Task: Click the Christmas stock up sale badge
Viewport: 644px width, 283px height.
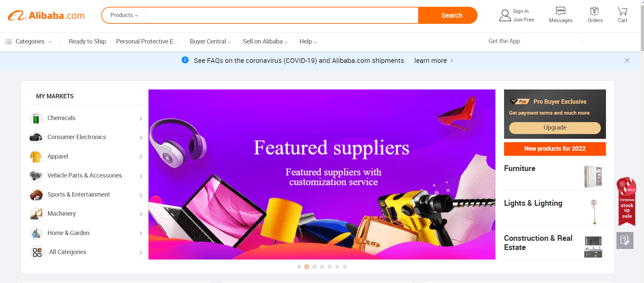Action: 626,201
